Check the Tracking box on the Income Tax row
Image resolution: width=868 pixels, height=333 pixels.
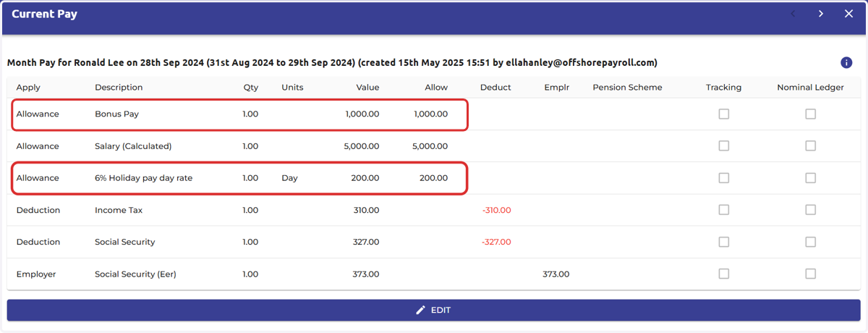pos(724,210)
